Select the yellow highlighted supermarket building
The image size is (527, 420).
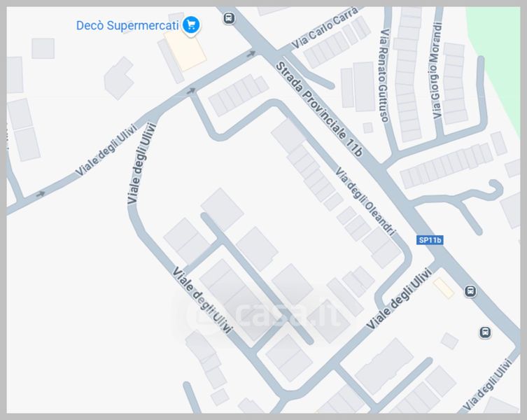(185, 51)
